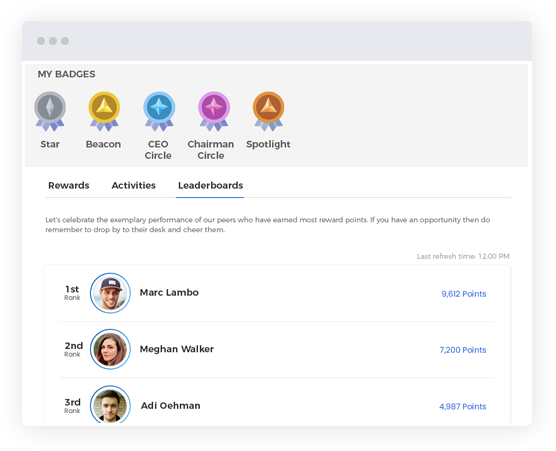Switch to the Rewards tab

69,185
